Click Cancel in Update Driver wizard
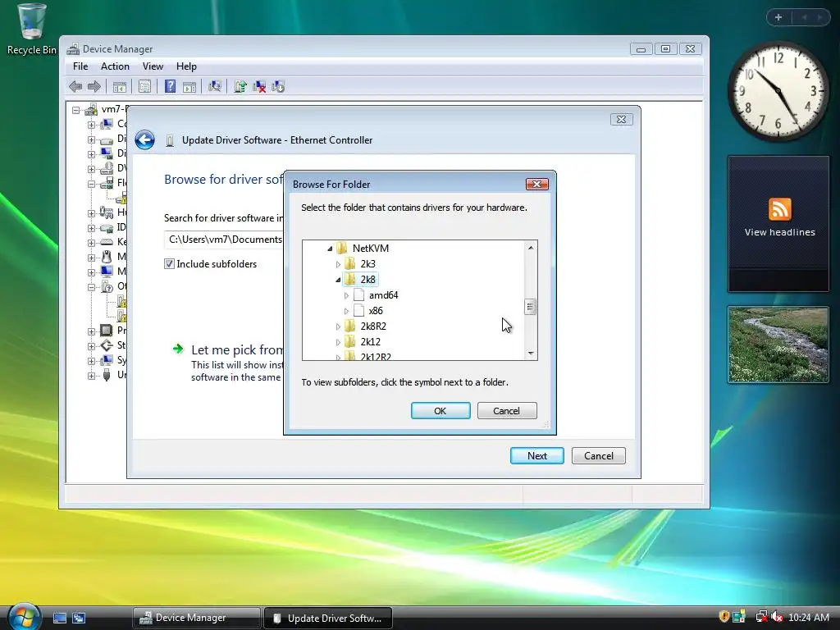 pyautogui.click(x=598, y=455)
